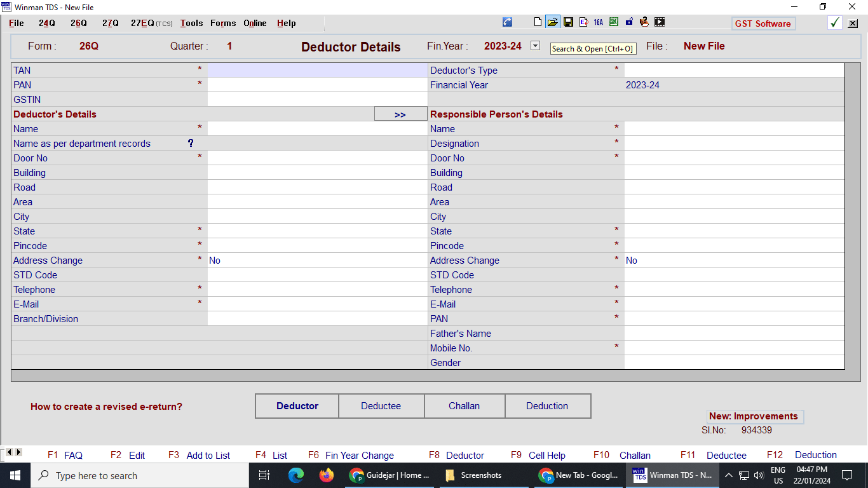868x488 pixels.
Task: Click the blue phone arrow icon
Action: click(x=507, y=22)
